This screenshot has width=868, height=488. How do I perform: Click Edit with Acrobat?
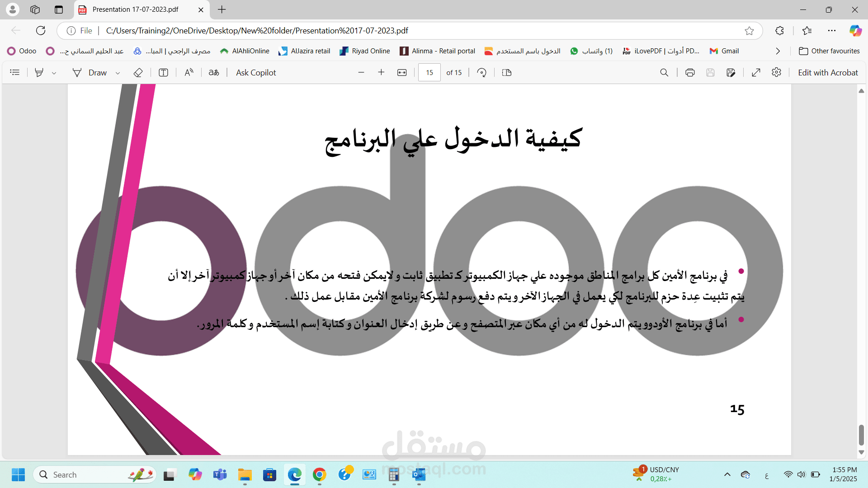(828, 72)
